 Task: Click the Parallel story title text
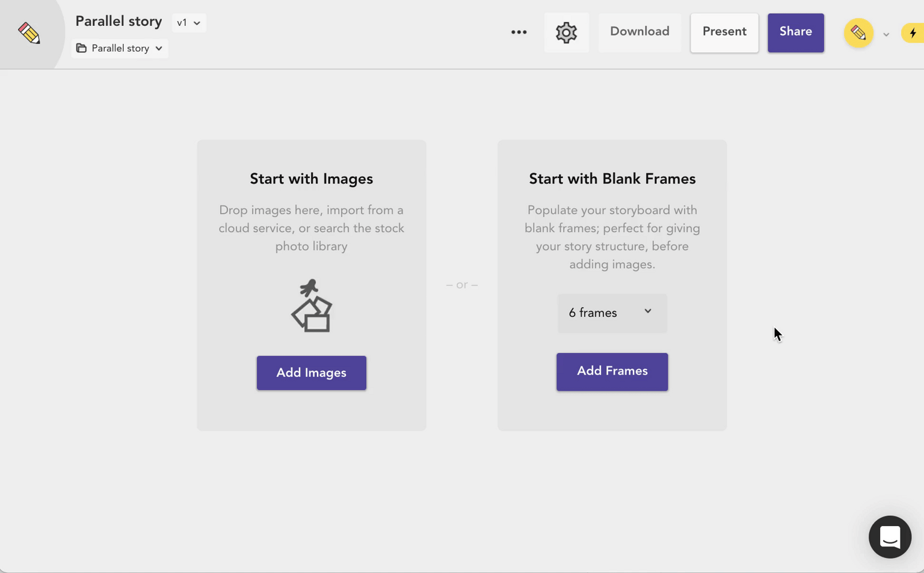[x=119, y=22]
